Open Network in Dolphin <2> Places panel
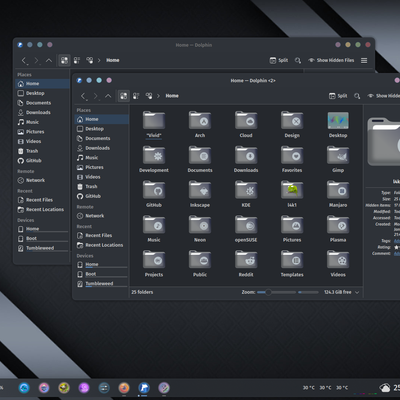The image size is (400, 400). coord(102,216)
